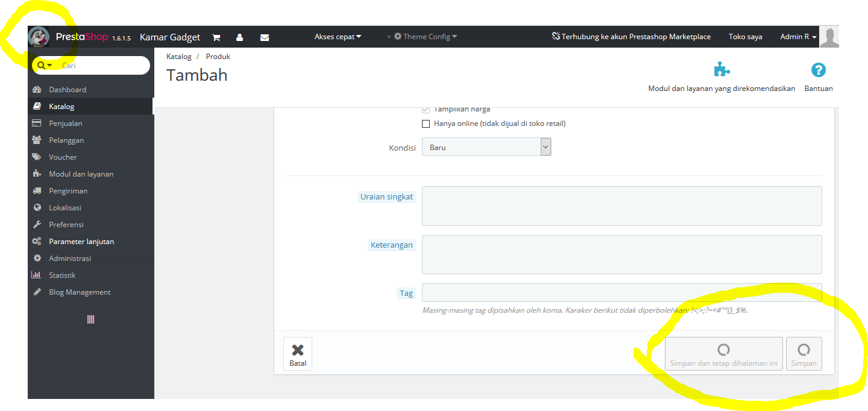Click the Katalog breadcrumb link
The height and width of the screenshot is (411, 868).
[x=179, y=57]
